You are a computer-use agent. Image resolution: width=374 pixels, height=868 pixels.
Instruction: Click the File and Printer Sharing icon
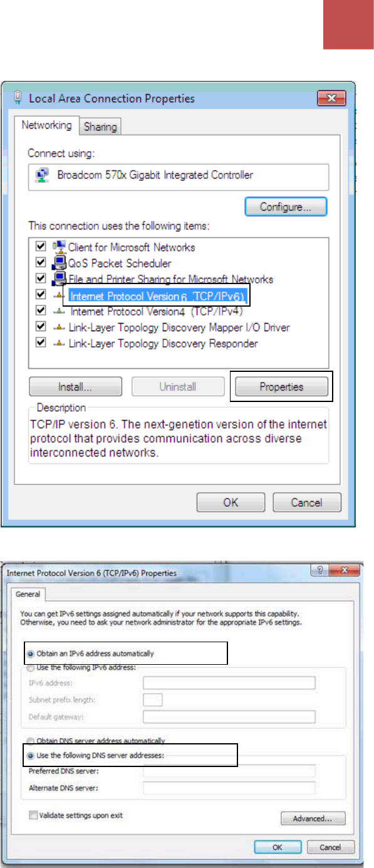tap(60, 279)
